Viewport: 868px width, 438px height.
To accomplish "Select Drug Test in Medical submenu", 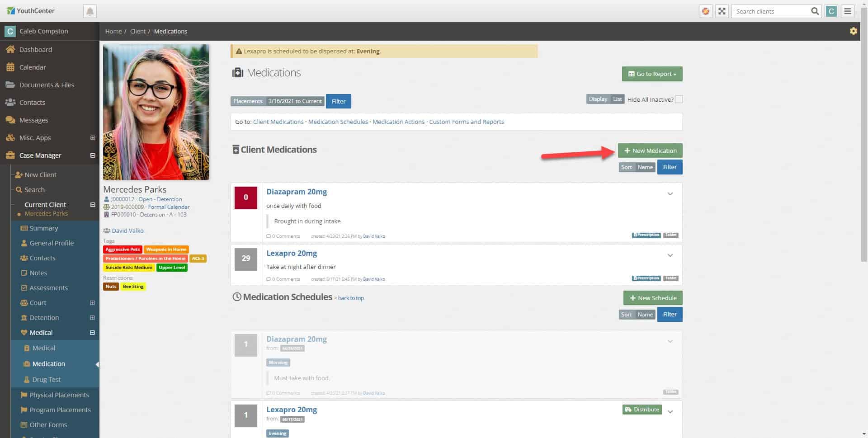I will click(x=47, y=379).
